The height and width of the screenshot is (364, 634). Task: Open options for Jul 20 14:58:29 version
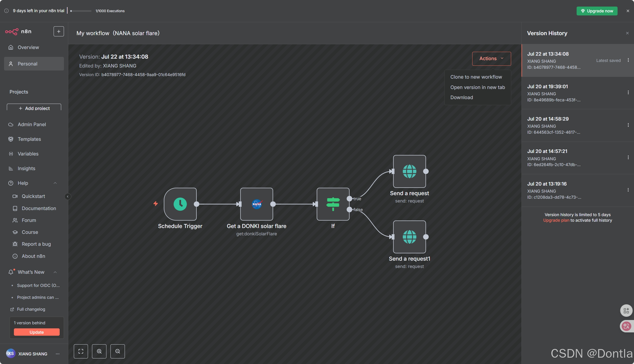(628, 125)
